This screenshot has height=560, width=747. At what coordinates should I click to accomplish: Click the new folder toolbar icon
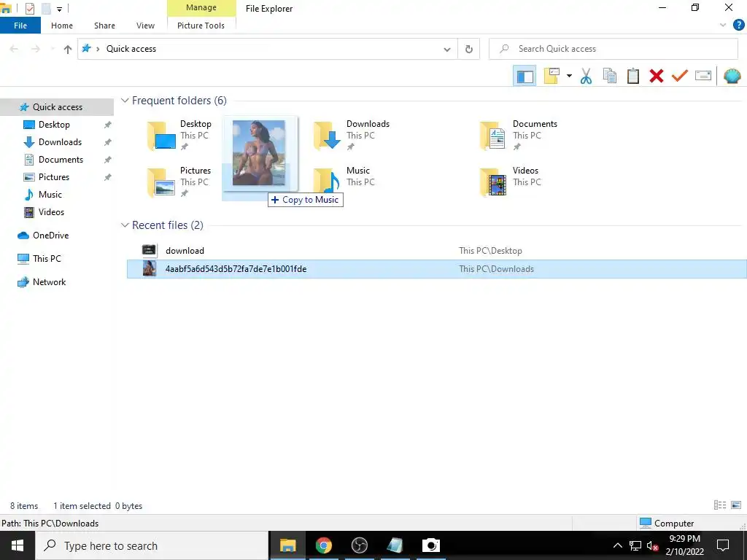[x=551, y=76]
